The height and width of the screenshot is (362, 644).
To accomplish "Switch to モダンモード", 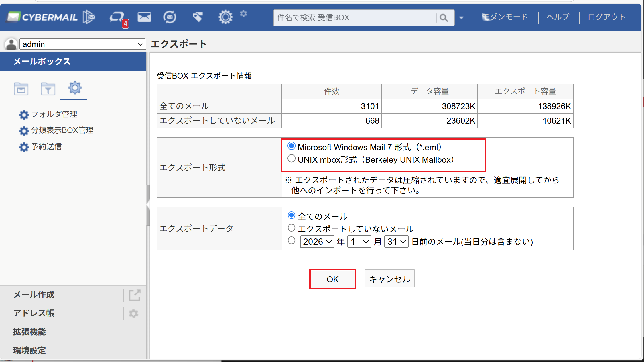I will coord(505,17).
